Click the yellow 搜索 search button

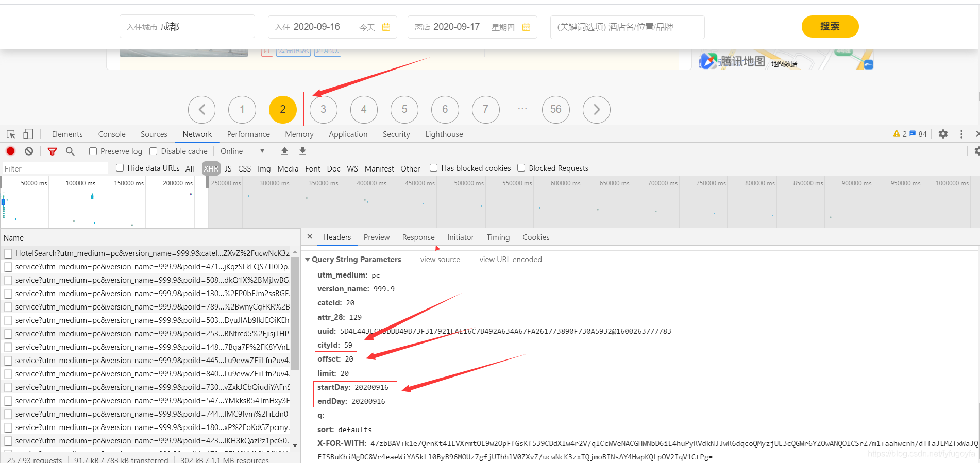pos(830,26)
